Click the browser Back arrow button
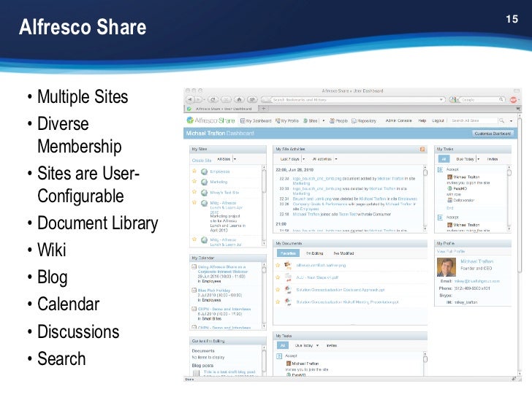The image size is (532, 411). click(190, 99)
